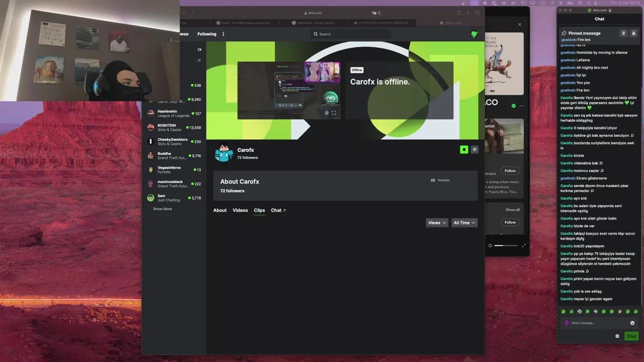Click the Kick search box
644x362 pixels.
(x=350, y=34)
